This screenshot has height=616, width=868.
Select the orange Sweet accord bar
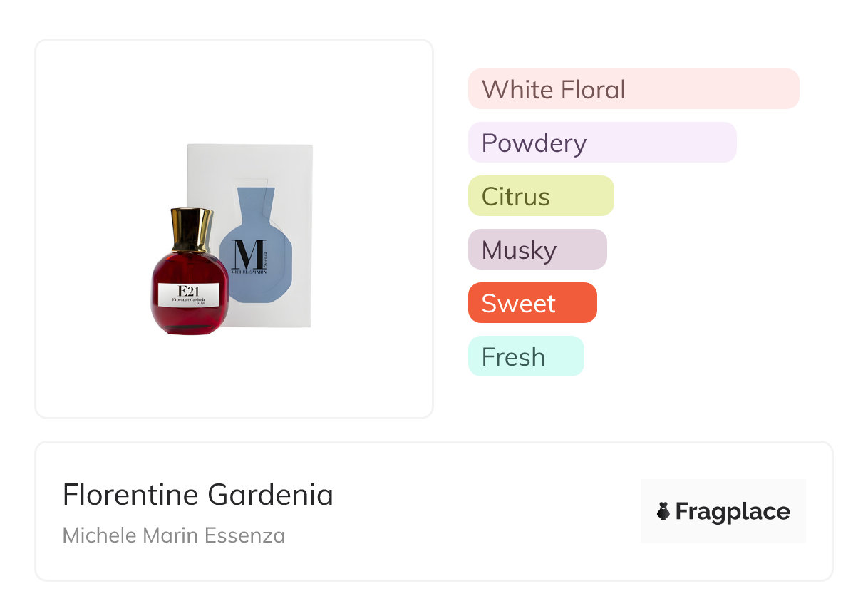(532, 303)
